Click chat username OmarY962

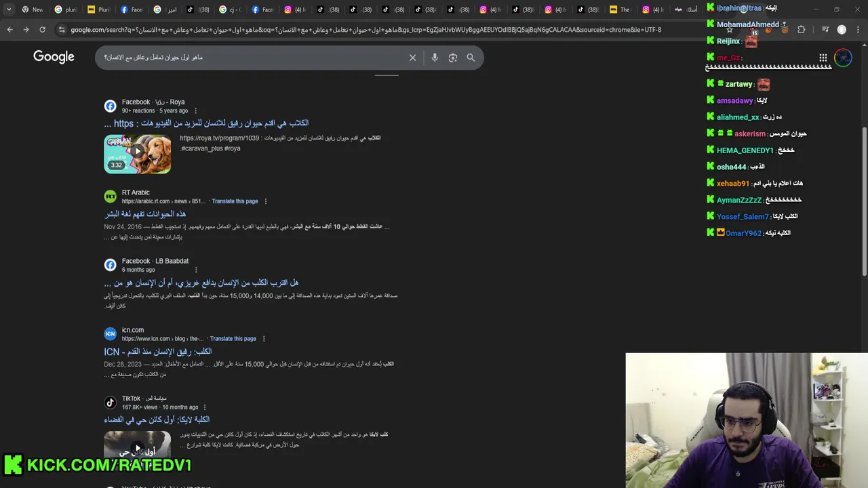point(743,233)
